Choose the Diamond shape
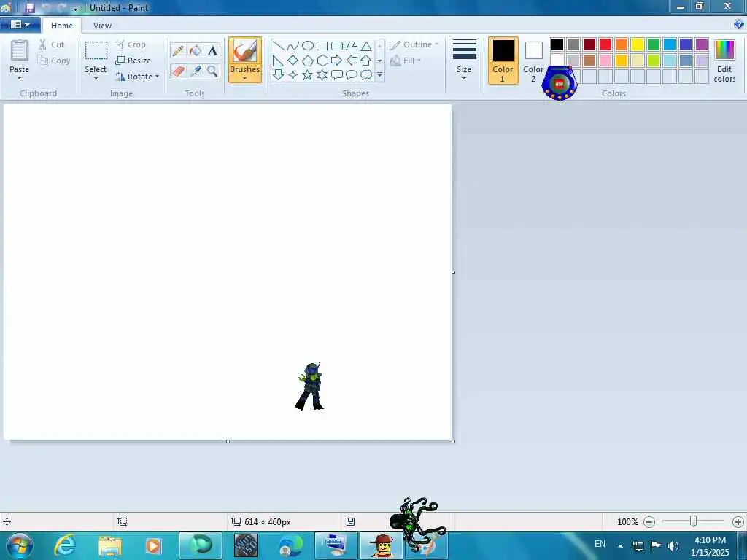Screen dimensions: 747x560 (293, 61)
